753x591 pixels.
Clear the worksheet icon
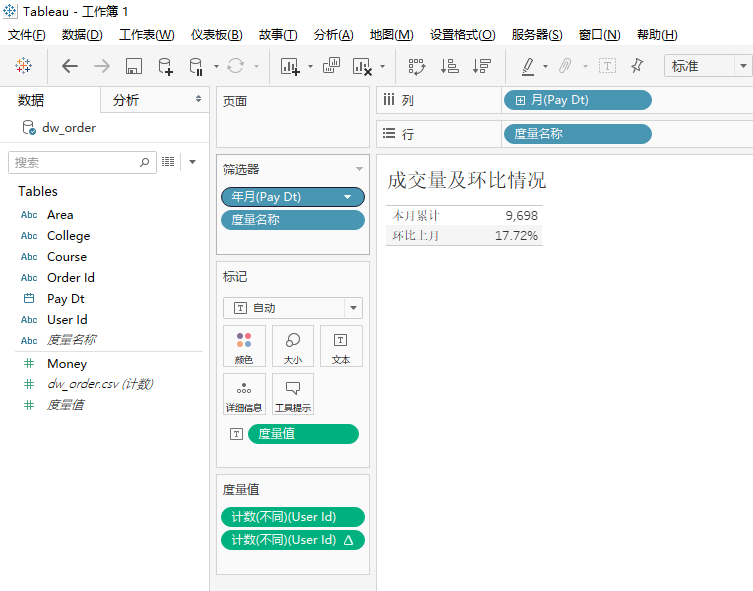(x=362, y=66)
